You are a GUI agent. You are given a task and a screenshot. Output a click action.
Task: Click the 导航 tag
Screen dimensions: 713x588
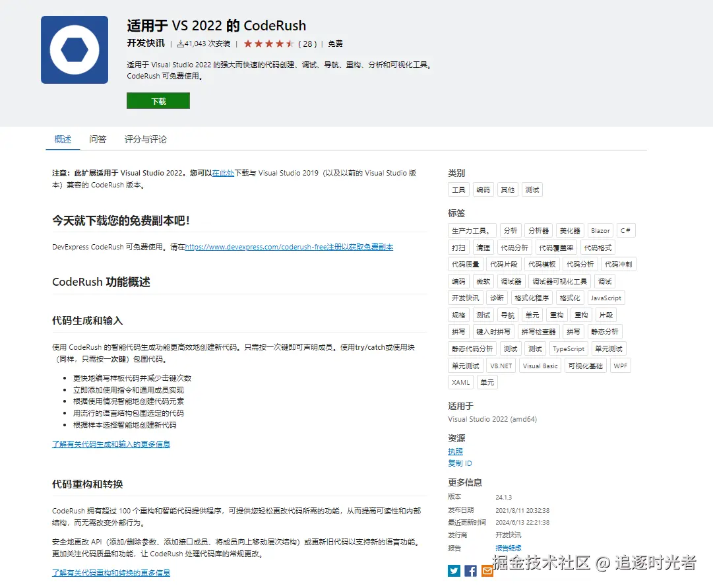click(507, 315)
